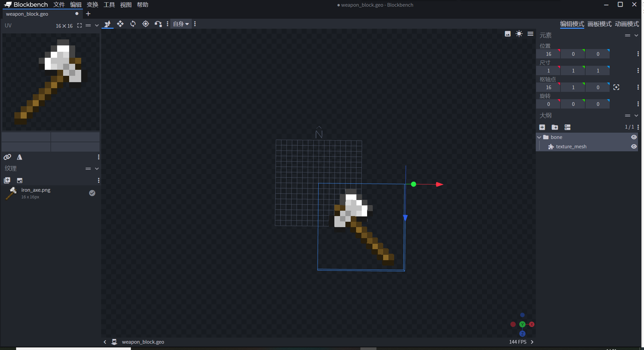Hide the bone group visibility

[x=634, y=137]
